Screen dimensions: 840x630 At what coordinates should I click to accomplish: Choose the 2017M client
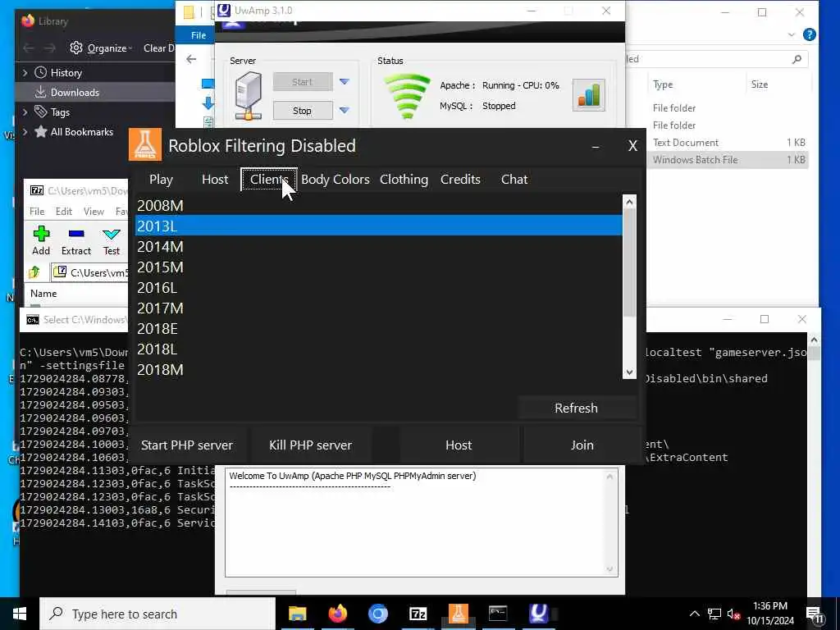378,308
